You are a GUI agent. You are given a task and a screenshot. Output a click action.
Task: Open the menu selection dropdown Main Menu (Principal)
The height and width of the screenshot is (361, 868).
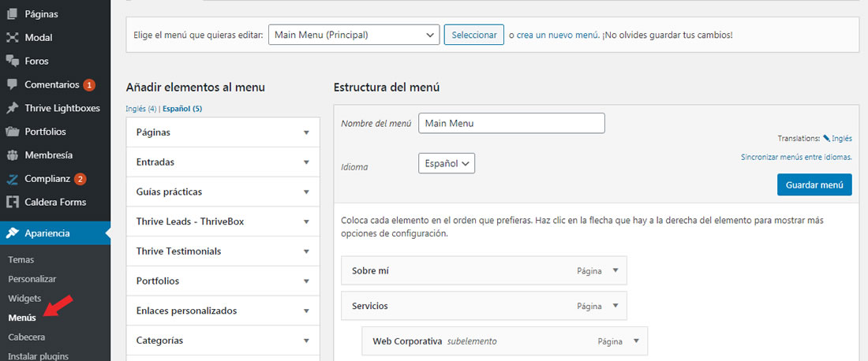[x=354, y=34]
